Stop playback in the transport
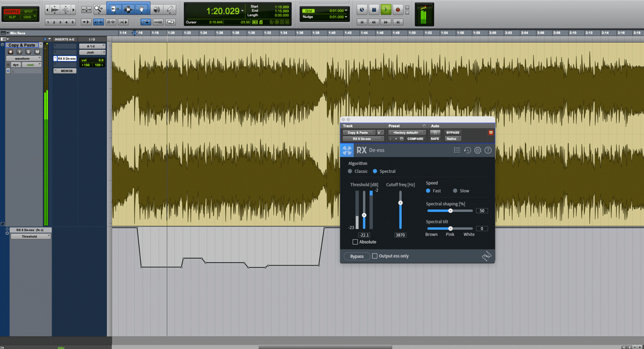 pyautogui.click(x=374, y=10)
